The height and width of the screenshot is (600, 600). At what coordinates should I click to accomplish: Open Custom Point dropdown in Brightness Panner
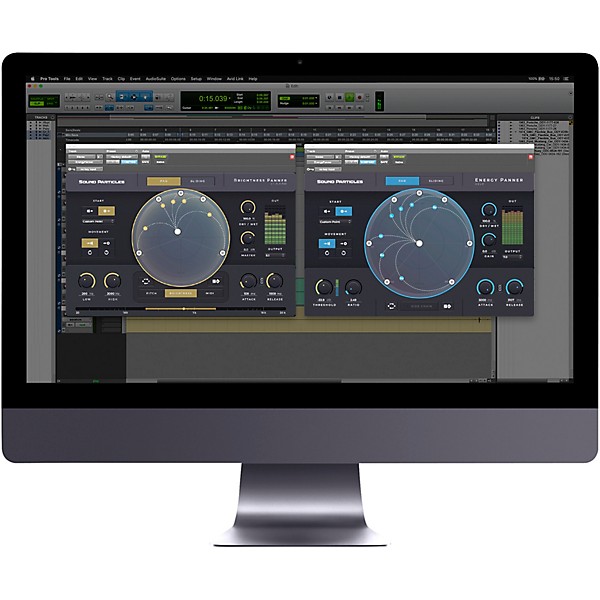click(x=98, y=222)
